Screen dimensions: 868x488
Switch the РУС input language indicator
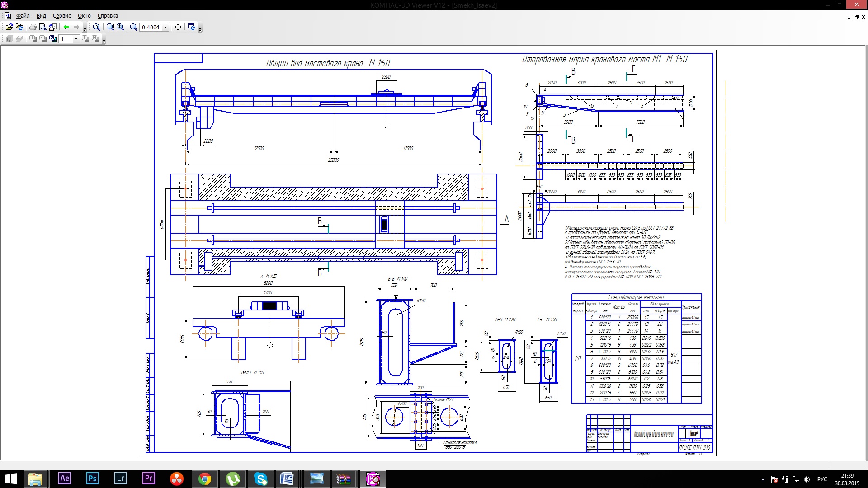822,479
